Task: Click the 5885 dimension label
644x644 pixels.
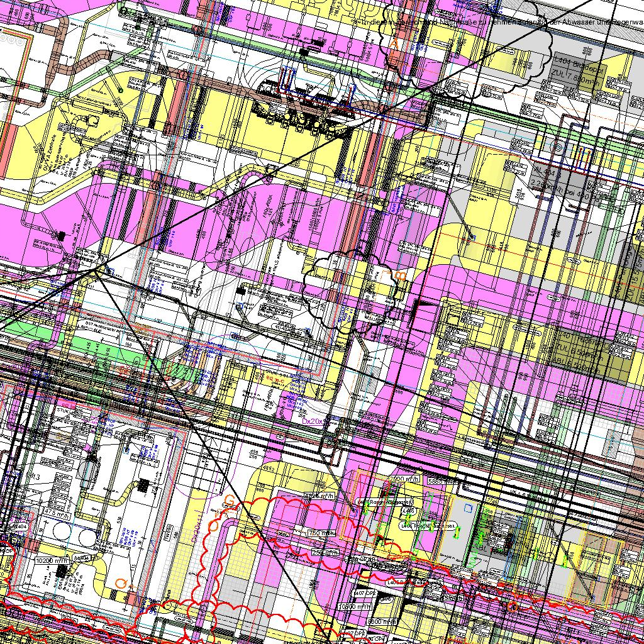Action: click(x=438, y=482)
